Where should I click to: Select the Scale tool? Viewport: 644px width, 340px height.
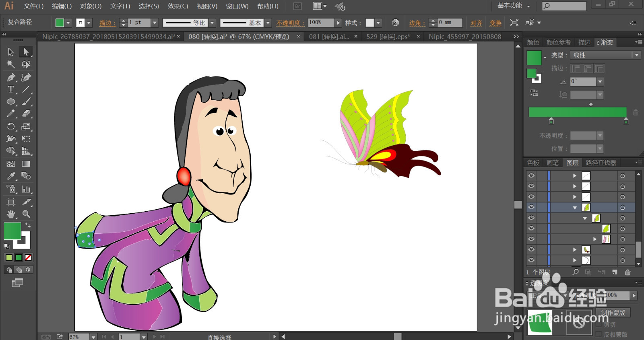26,127
